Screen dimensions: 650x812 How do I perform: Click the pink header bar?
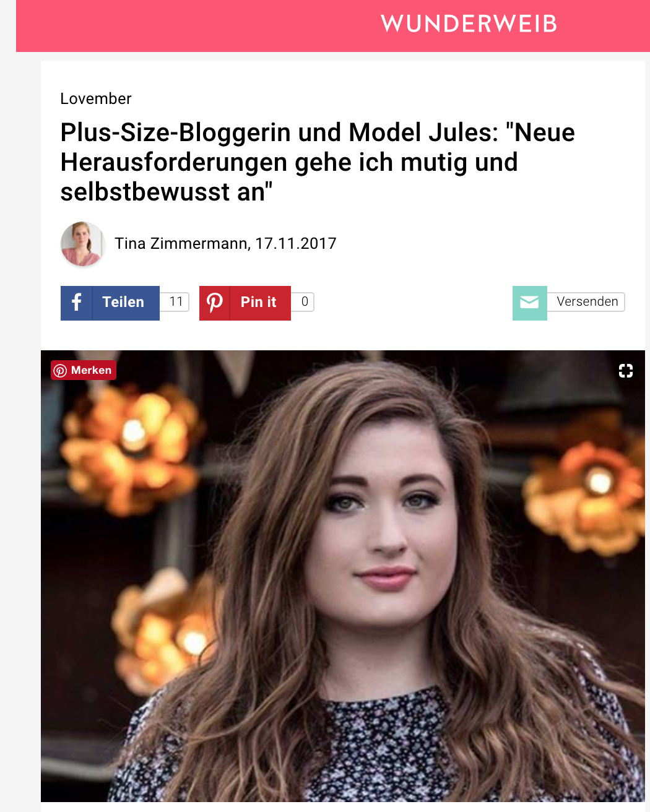[333, 25]
